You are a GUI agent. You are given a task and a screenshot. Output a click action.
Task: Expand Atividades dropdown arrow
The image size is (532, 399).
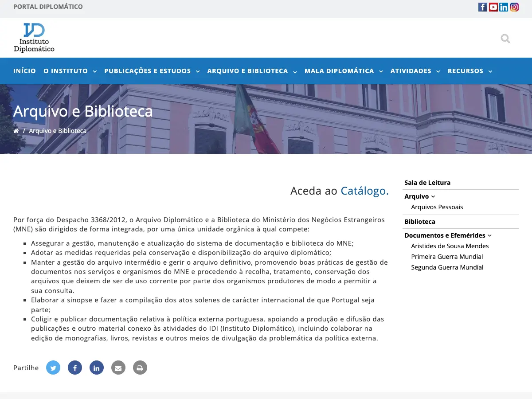point(438,71)
